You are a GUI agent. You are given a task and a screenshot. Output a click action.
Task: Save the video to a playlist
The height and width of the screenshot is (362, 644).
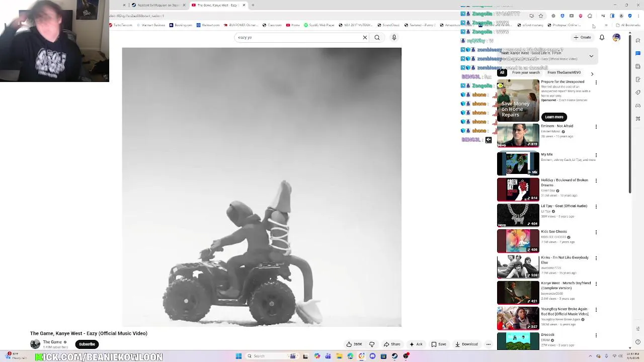(439, 344)
